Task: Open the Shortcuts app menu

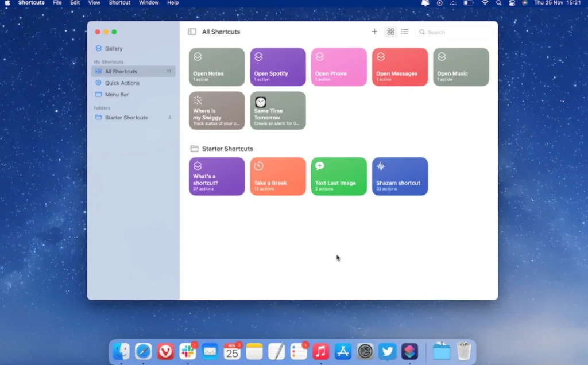Action: 31,3
